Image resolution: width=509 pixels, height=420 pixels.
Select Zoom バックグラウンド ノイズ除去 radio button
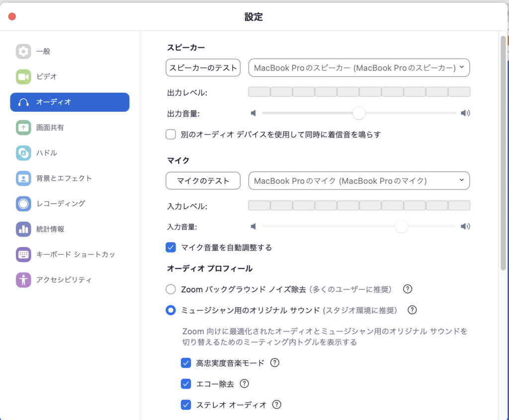pos(171,289)
